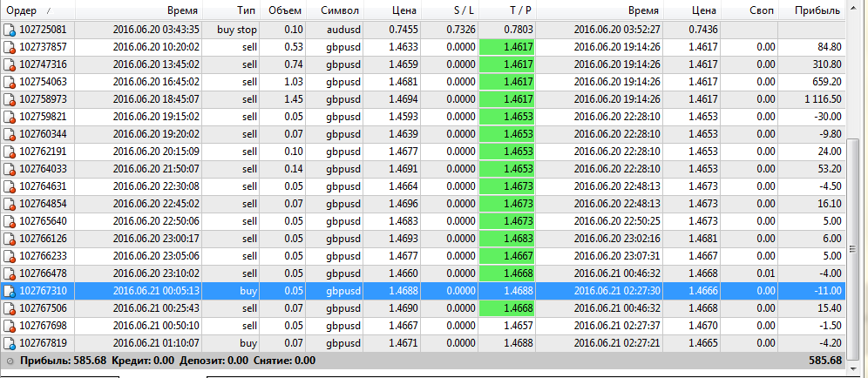Screen dimensions: 868x378
Task: Click open price 1.4633
Action: [403, 48]
